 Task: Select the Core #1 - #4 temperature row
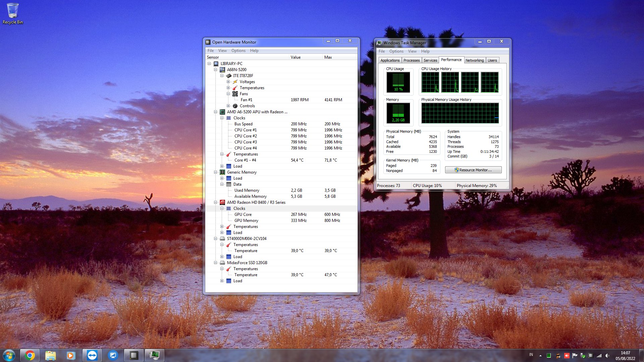[281, 160]
